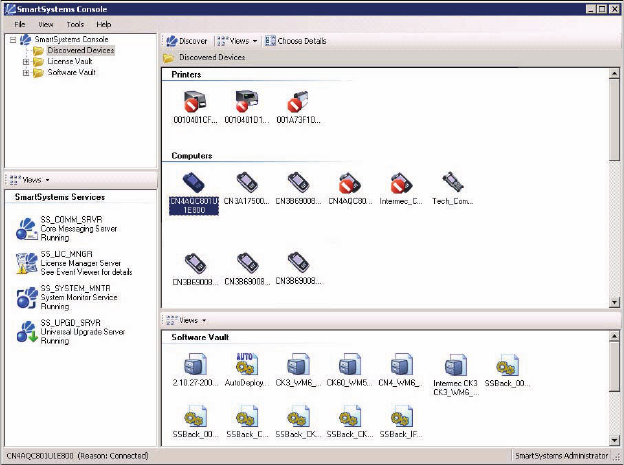Select the AutoDeploy... package icon
The width and height of the screenshot is (624, 465).
point(246,364)
